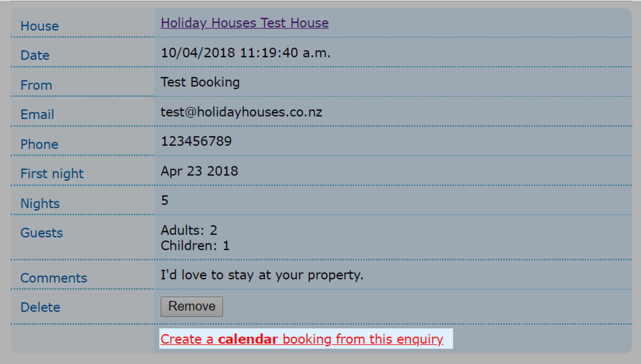Screen dimensions: 641x364
Task: Click the Guests row label
Action: point(42,233)
